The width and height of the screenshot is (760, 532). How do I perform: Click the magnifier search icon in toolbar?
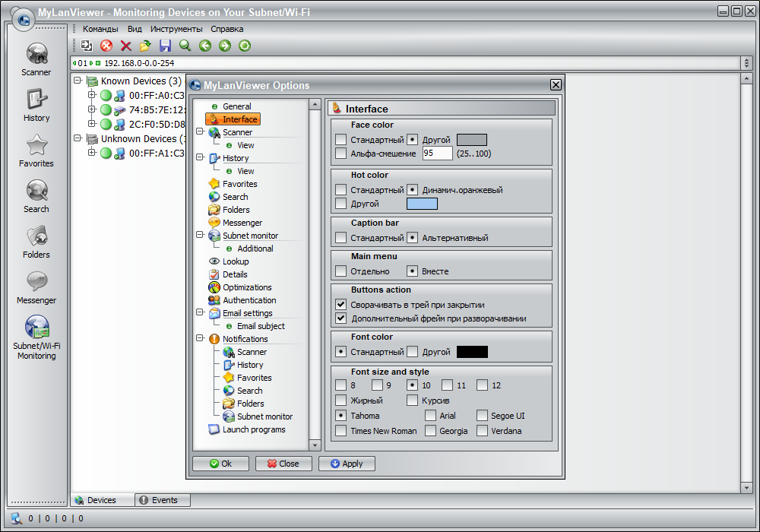pyautogui.click(x=185, y=46)
